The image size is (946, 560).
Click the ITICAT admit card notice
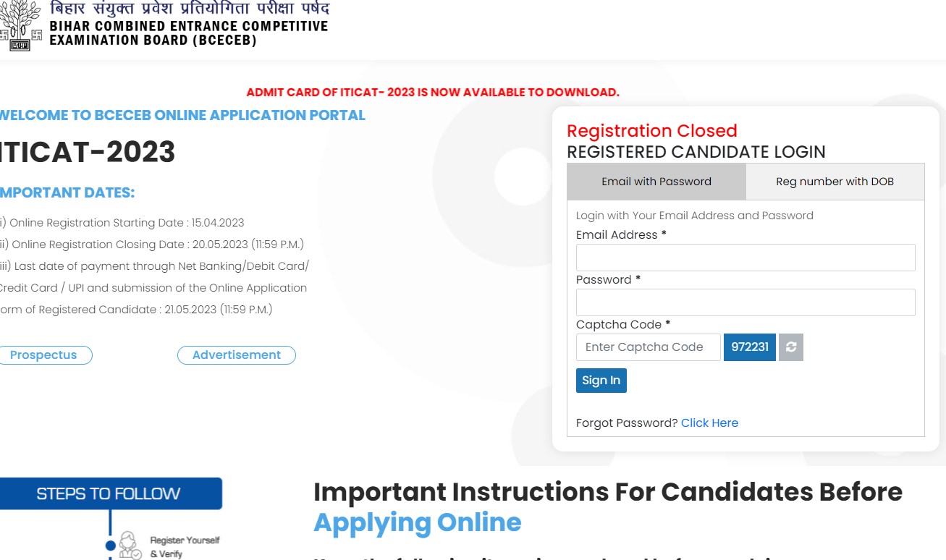(433, 93)
